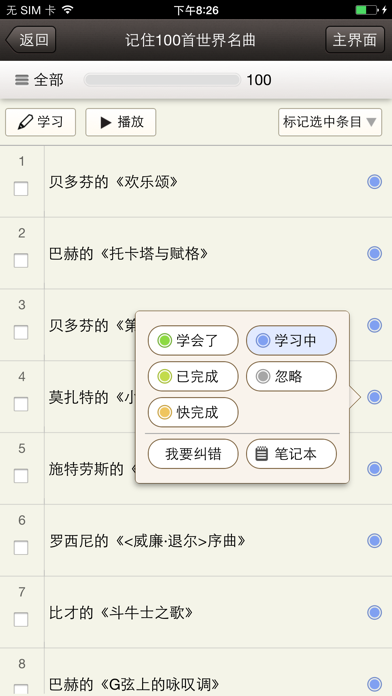This screenshot has height=696, width=392.
Task: Tap the status dot for 巴赫的《托卡塔与赋格》
Action: pos(374,253)
